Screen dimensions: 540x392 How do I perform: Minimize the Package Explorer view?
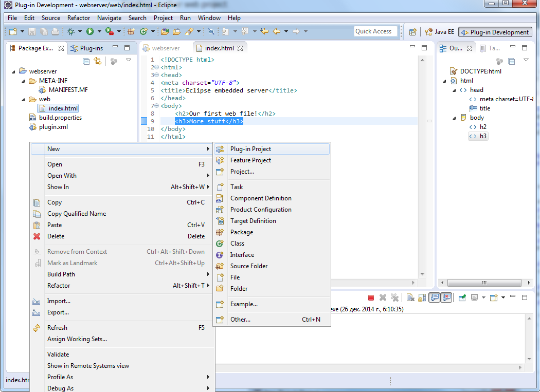point(115,47)
